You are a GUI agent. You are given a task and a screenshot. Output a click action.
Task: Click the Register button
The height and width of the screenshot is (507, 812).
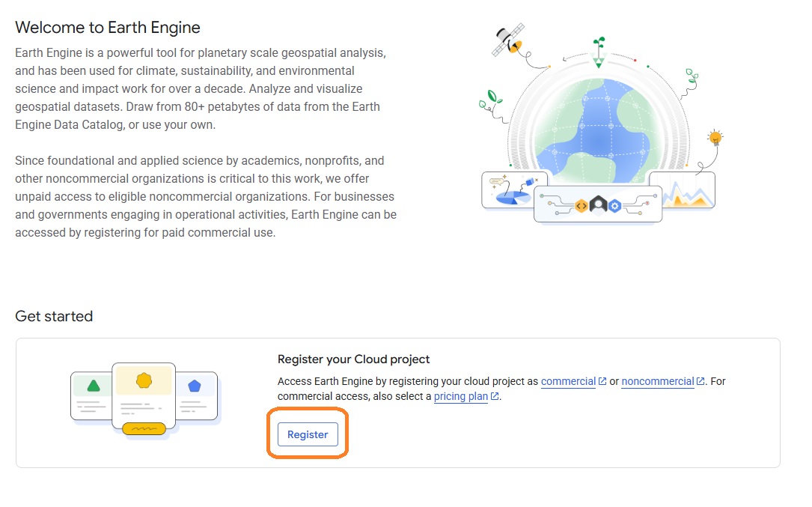point(308,434)
